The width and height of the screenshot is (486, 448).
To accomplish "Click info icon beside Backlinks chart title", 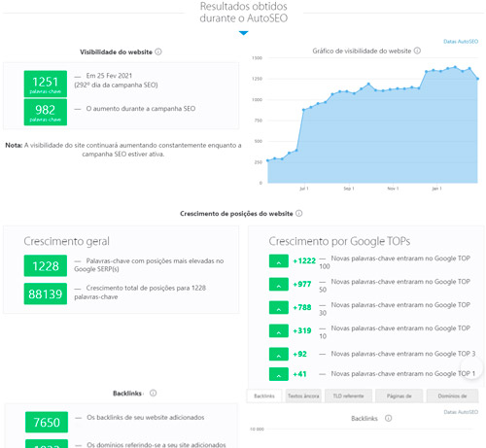I will coord(388,418).
